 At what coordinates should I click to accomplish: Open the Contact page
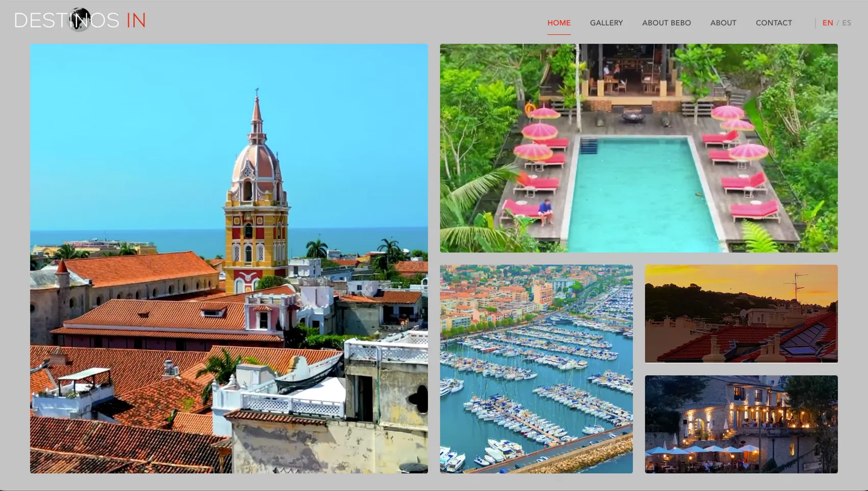tap(774, 23)
